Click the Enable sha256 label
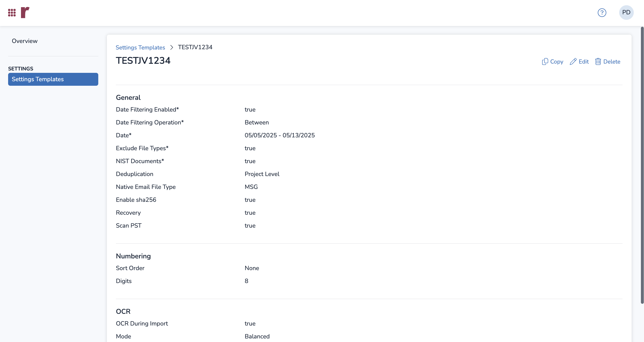Screen dimensions: 644x342 (136, 200)
